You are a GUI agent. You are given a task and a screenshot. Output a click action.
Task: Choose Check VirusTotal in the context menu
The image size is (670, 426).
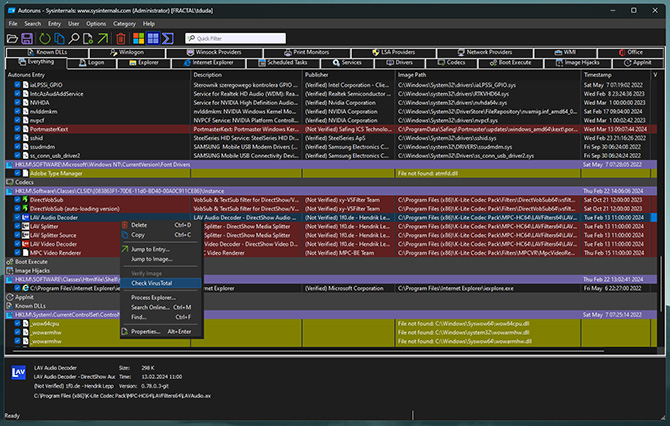click(161, 283)
